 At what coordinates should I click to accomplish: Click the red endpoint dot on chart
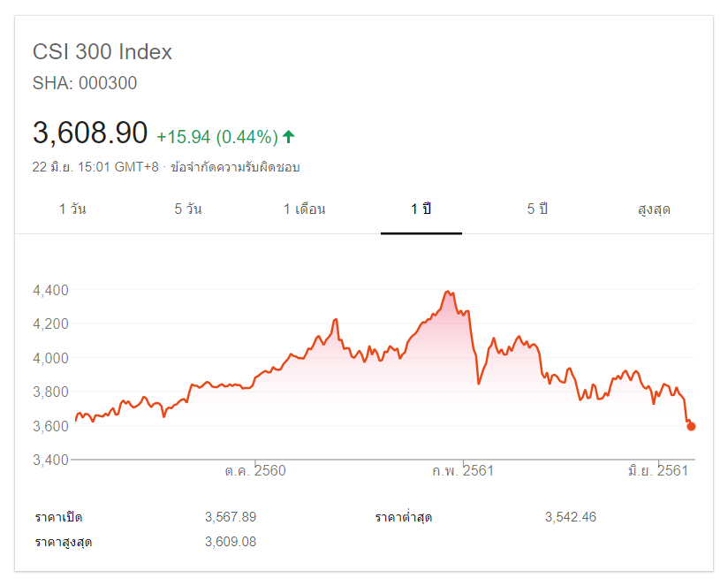pyautogui.click(x=691, y=426)
